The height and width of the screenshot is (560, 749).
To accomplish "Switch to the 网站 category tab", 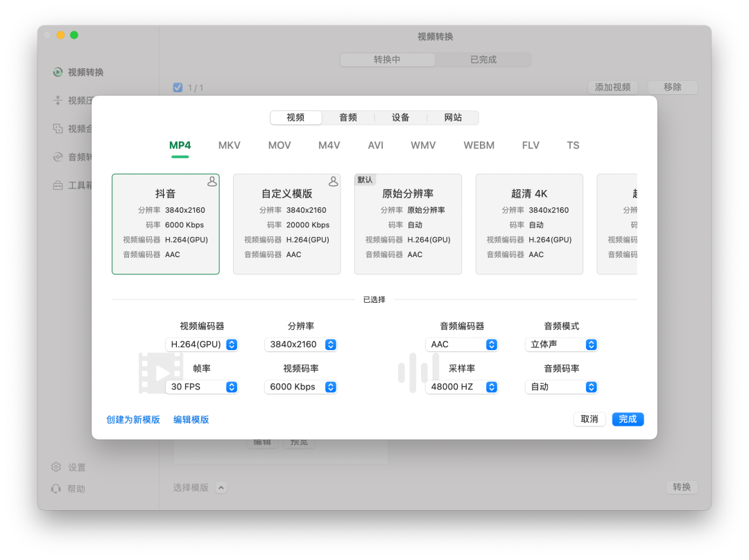I will coord(453,117).
